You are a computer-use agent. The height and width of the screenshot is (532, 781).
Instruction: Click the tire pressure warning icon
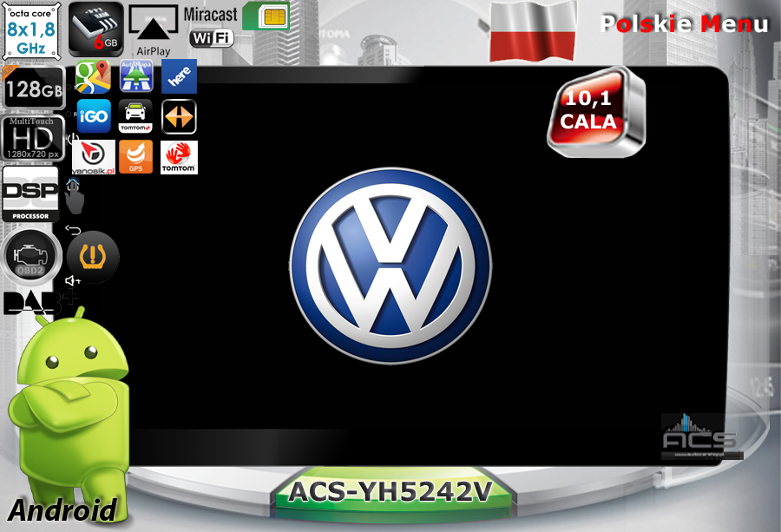pyautogui.click(x=93, y=257)
